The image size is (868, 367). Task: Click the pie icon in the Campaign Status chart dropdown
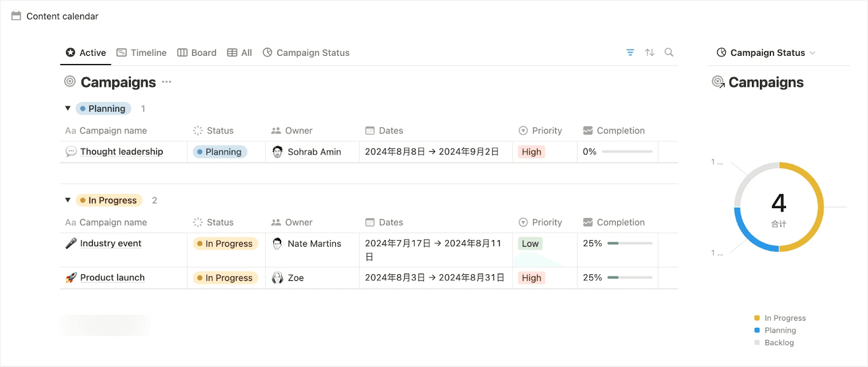[722, 53]
